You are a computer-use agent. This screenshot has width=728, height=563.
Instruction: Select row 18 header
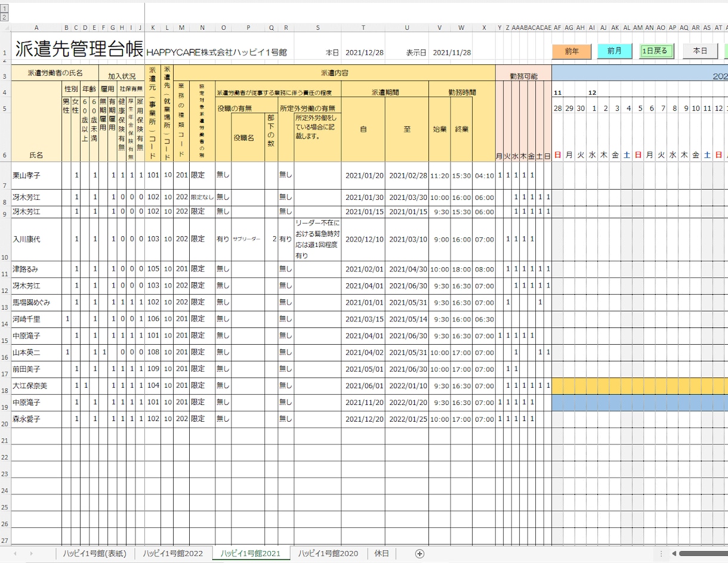(5, 386)
